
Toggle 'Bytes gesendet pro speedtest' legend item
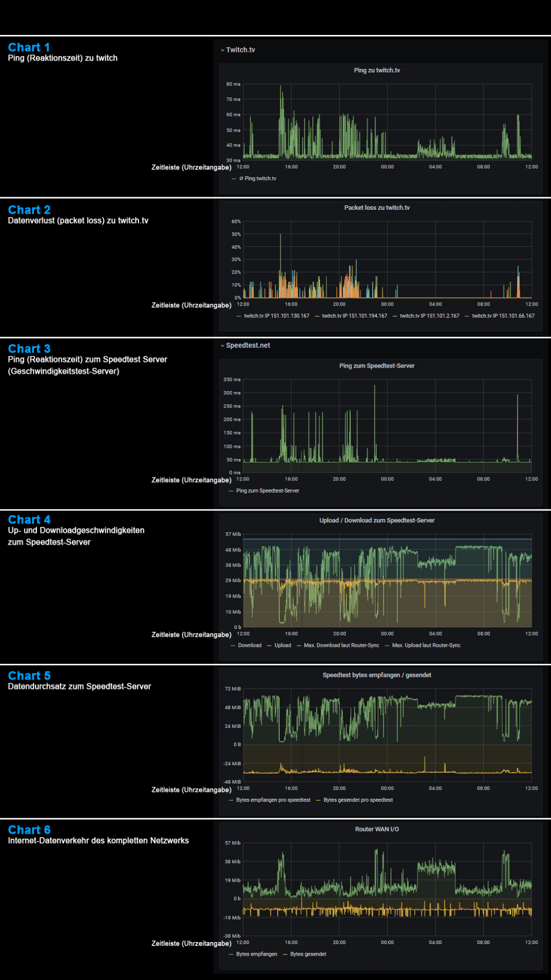point(358,800)
